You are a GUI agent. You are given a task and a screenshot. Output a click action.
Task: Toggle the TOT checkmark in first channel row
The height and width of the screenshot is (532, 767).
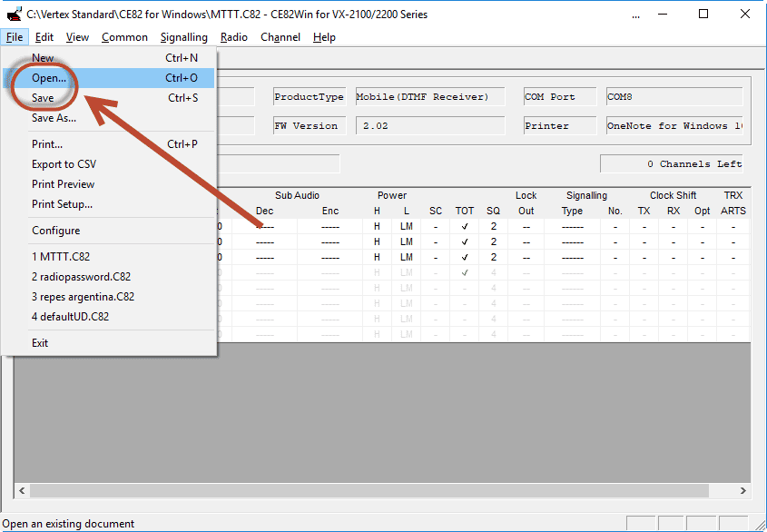pyautogui.click(x=464, y=227)
